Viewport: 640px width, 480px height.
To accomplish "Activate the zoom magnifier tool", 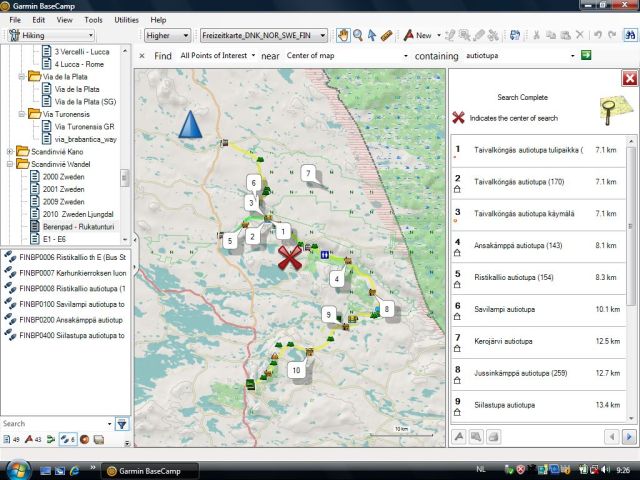I will pyautogui.click(x=358, y=35).
